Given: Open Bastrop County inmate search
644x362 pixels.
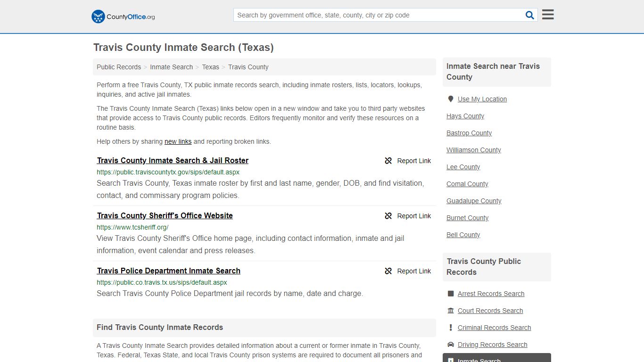Looking at the screenshot, I should tap(469, 133).
